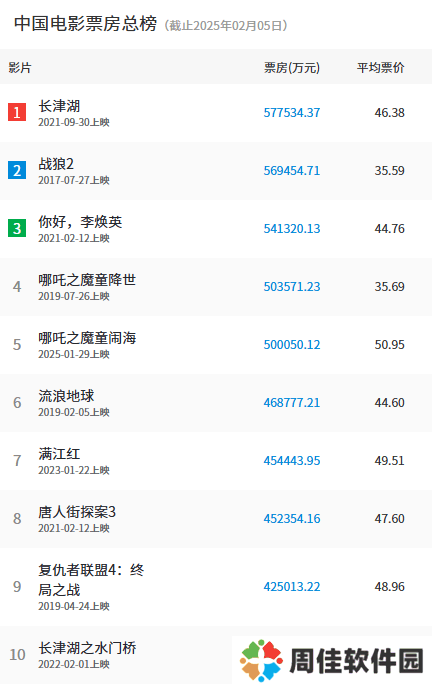Click the green rank 3 badge
Screen dimensions: 432x686
pos(17,228)
